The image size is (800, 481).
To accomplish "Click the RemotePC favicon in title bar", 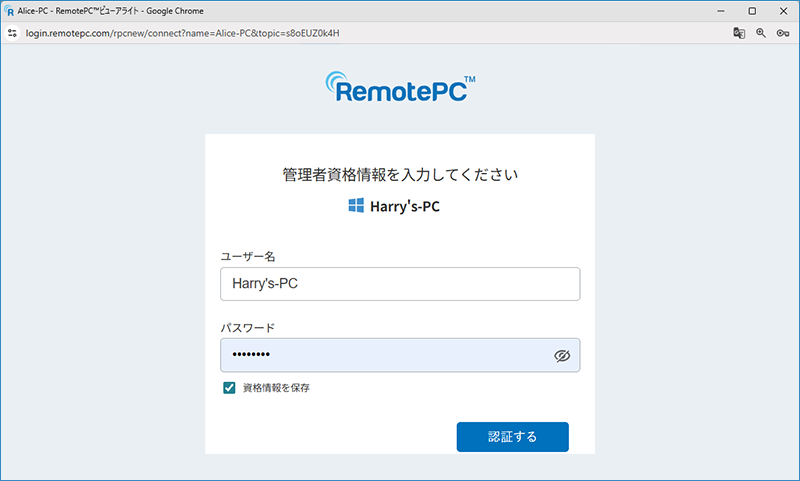I will 9,11.
